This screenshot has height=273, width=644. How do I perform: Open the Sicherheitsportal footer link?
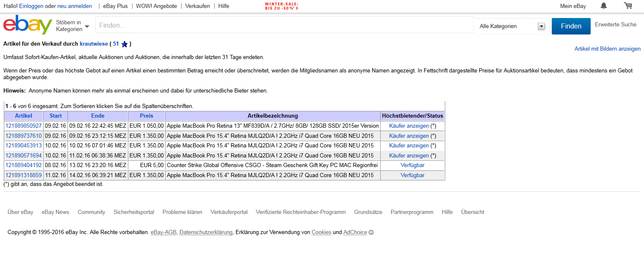(134, 212)
